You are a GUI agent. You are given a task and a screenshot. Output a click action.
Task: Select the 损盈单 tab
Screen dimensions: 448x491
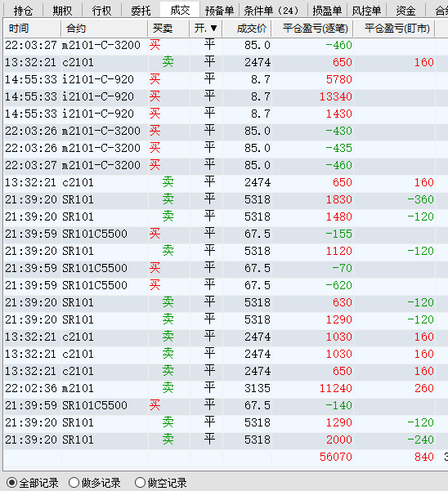[x=327, y=11]
